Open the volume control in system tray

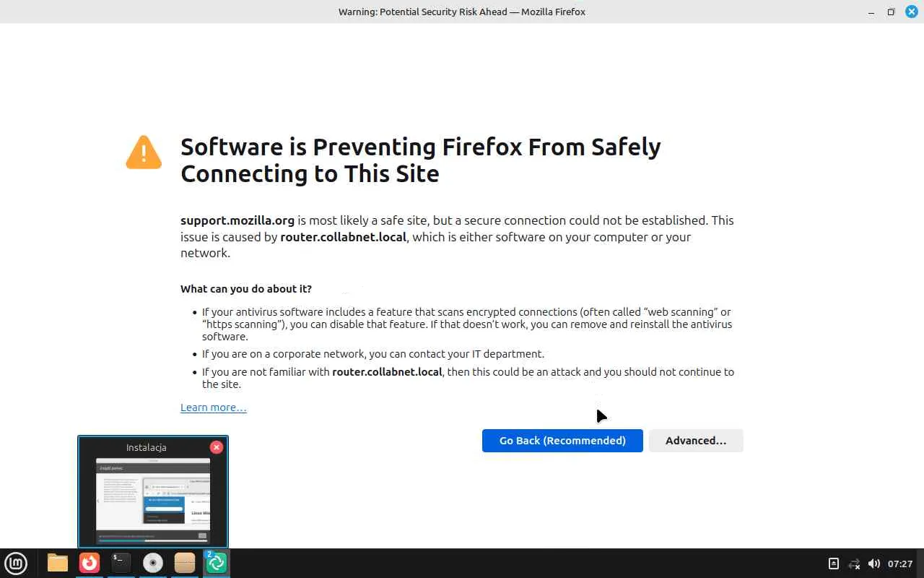(874, 564)
